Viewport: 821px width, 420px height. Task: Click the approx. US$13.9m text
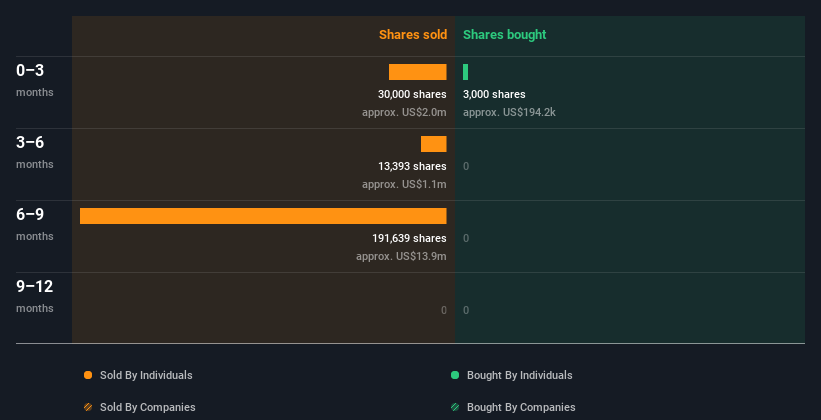pos(401,257)
